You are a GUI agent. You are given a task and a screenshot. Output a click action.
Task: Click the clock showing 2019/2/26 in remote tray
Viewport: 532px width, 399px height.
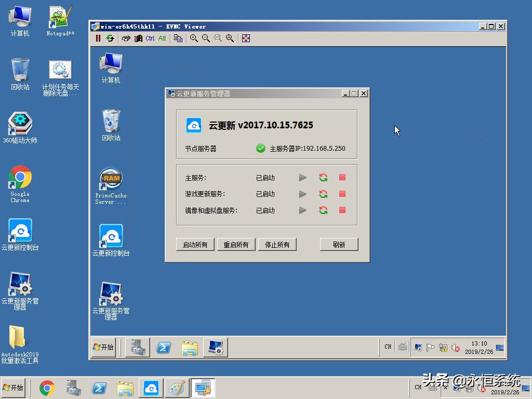click(478, 347)
